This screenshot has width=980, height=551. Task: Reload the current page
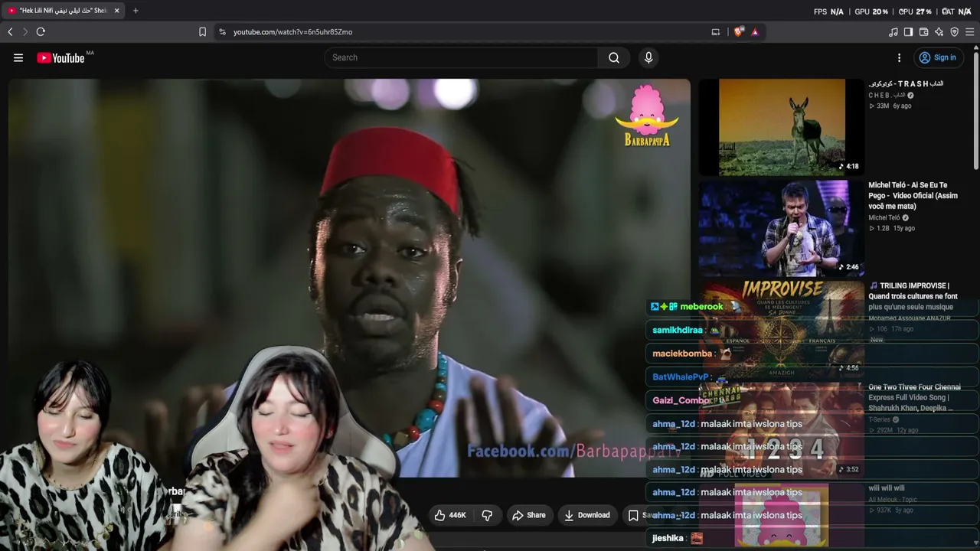pos(41,31)
